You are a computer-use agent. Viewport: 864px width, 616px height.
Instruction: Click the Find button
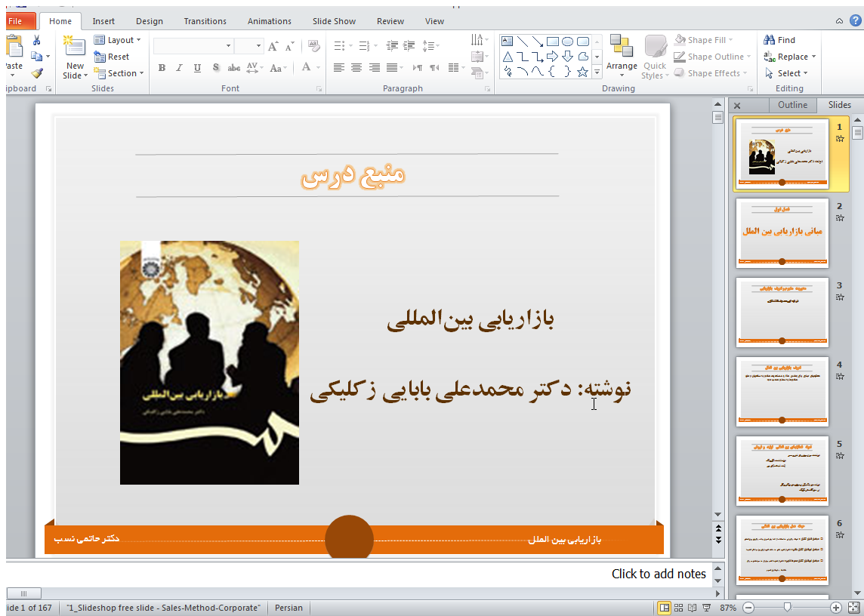(779, 40)
